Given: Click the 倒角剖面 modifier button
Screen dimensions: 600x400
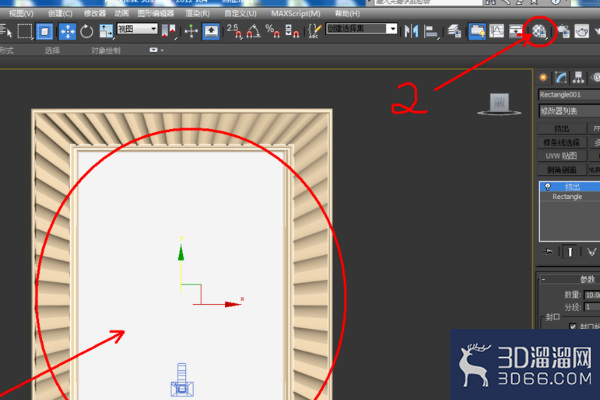Looking at the screenshot, I should tap(562, 170).
